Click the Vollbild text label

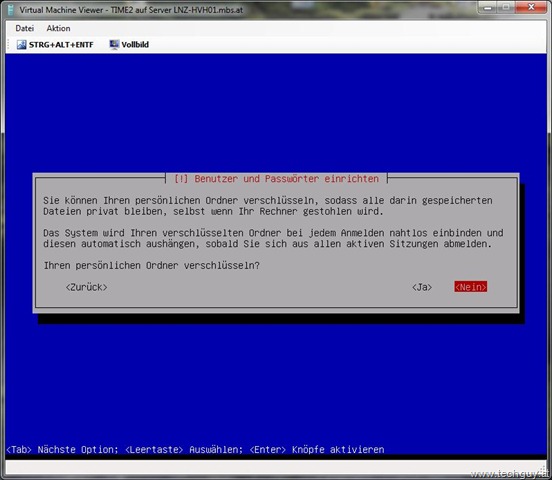pyautogui.click(x=135, y=45)
